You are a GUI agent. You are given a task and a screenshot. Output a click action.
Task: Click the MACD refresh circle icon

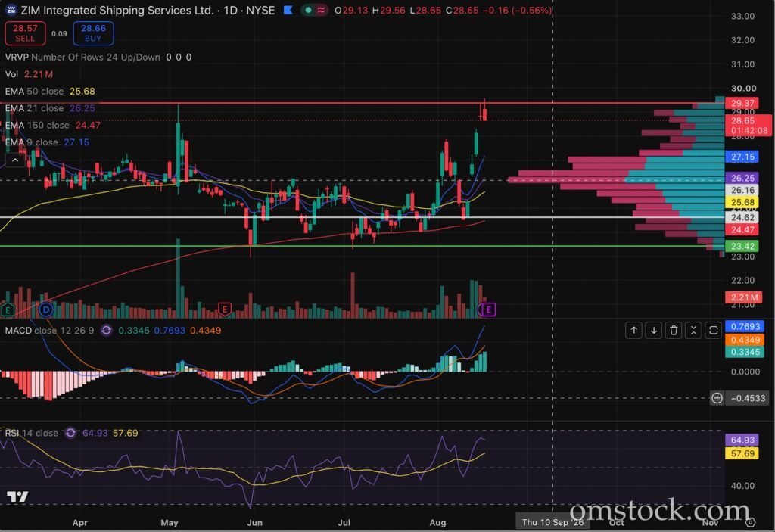click(x=106, y=330)
